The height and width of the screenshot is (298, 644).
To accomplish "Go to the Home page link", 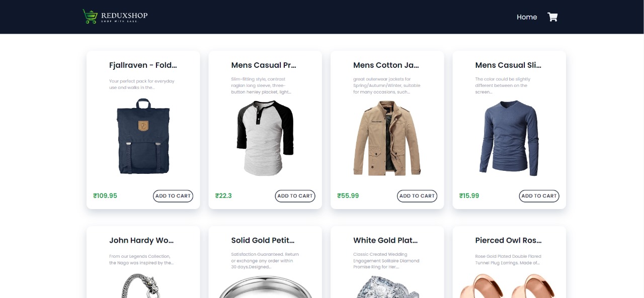I will pyautogui.click(x=527, y=17).
